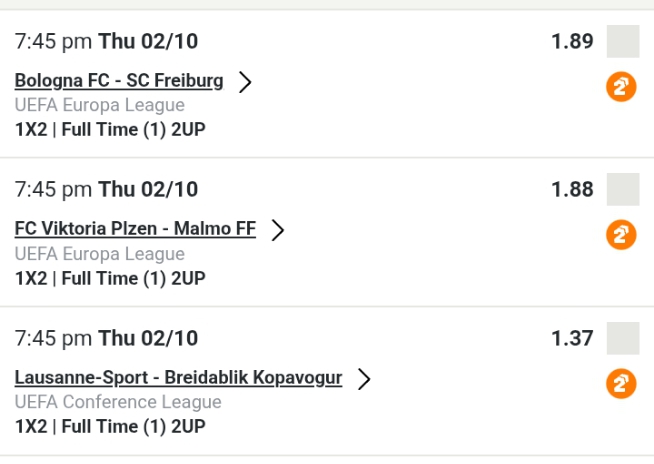654x464 pixels.
Task: Tick the checkbox beside the 1.37 odds
Action: 622,338
